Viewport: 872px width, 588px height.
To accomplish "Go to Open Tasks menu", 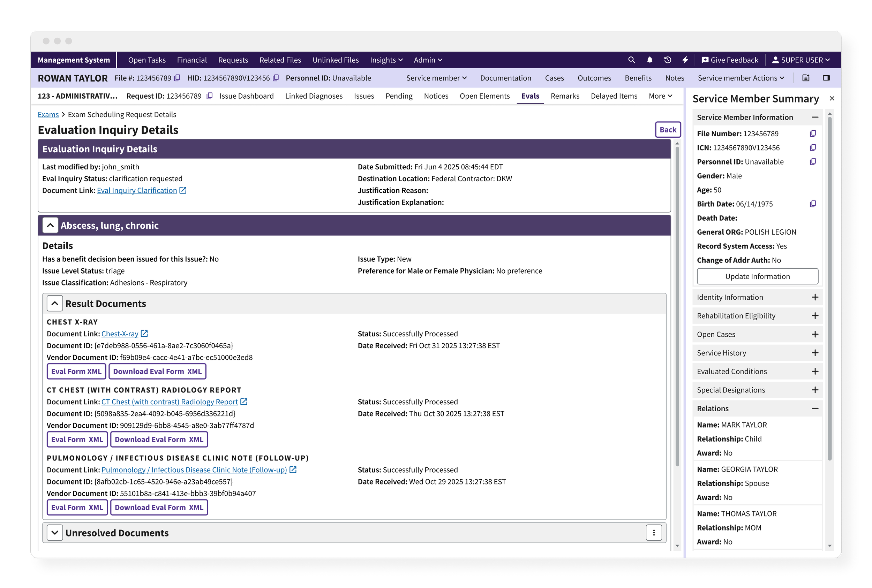I will click(147, 60).
